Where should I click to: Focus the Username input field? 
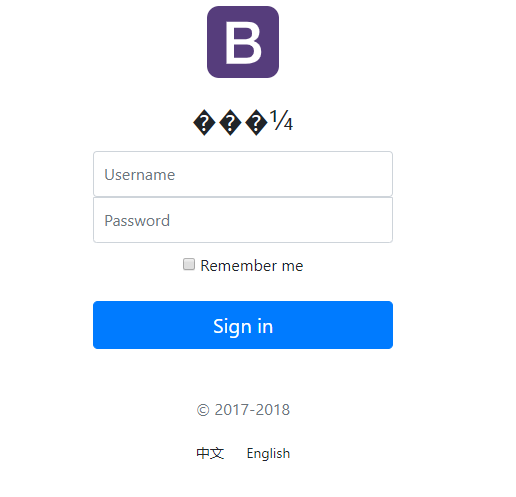pyautogui.click(x=243, y=174)
